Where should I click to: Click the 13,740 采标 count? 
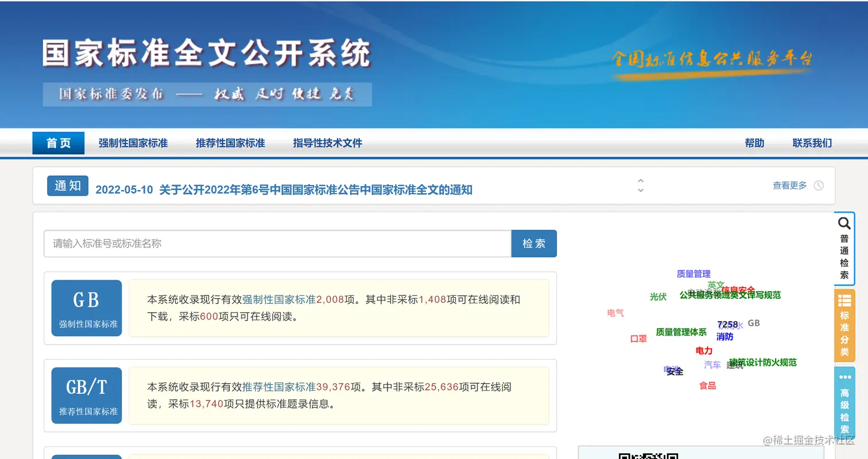tap(207, 404)
